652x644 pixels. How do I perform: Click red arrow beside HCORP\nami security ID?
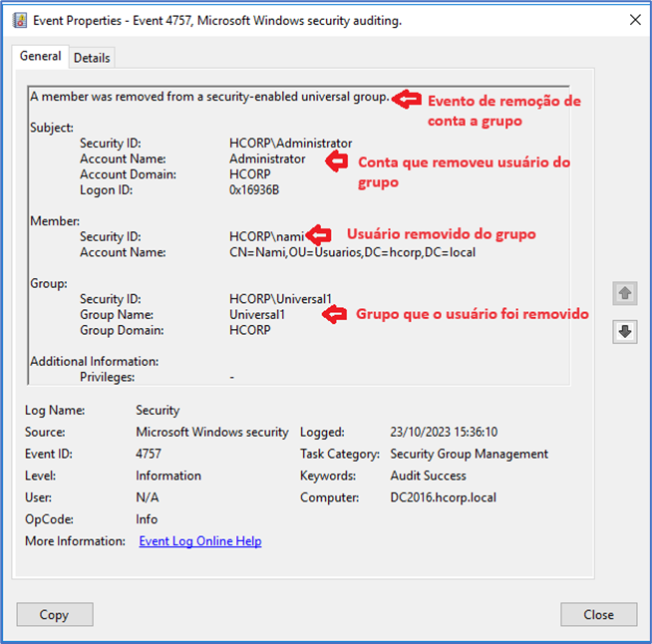[318, 235]
